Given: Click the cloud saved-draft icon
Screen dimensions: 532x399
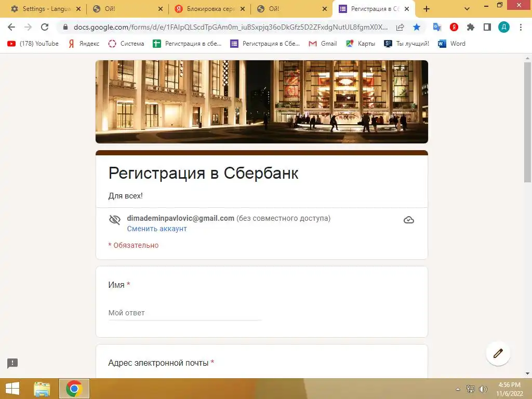Looking at the screenshot, I should coord(408,220).
